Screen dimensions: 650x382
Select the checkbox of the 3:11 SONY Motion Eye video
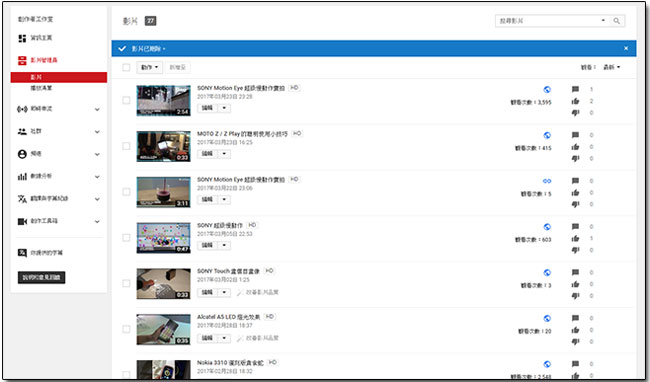click(x=126, y=192)
